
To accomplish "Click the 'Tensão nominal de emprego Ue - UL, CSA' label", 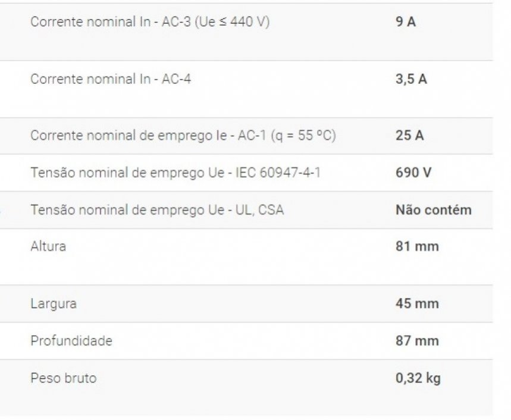I will 157,209.
